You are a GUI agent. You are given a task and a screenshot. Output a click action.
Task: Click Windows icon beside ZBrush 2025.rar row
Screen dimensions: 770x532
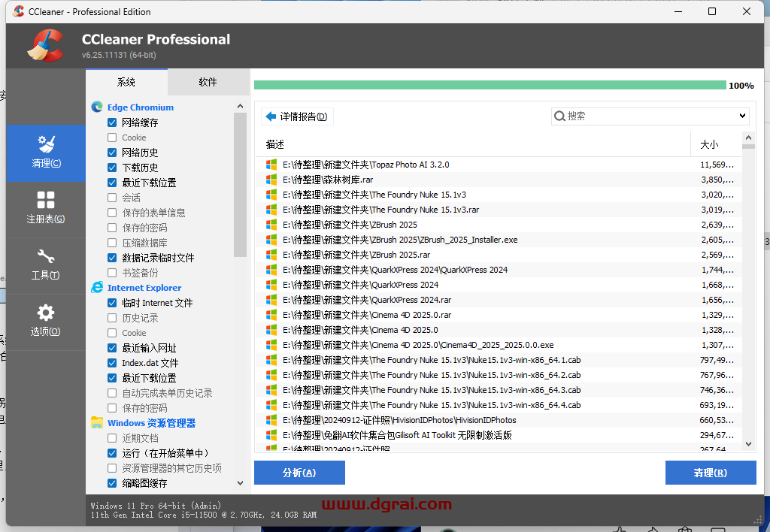tap(271, 255)
